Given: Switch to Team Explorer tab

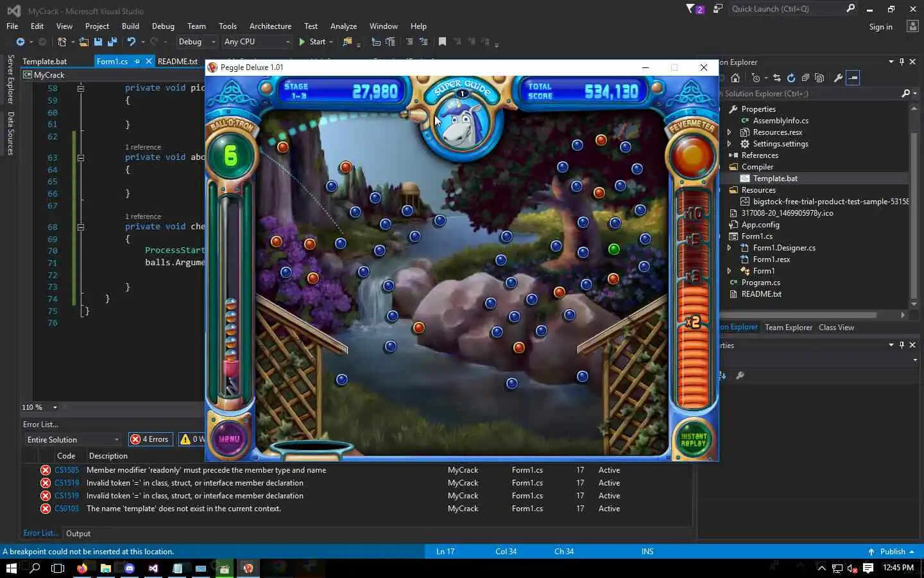Looking at the screenshot, I should 789,328.
